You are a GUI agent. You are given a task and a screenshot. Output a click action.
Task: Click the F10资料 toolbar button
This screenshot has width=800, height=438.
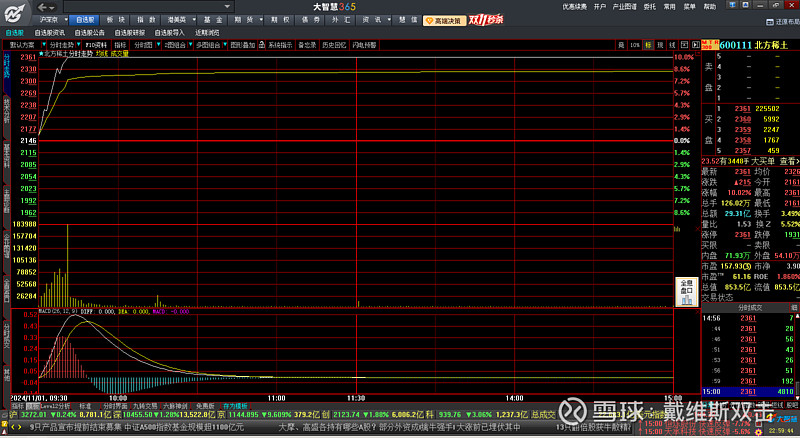[x=96, y=45]
